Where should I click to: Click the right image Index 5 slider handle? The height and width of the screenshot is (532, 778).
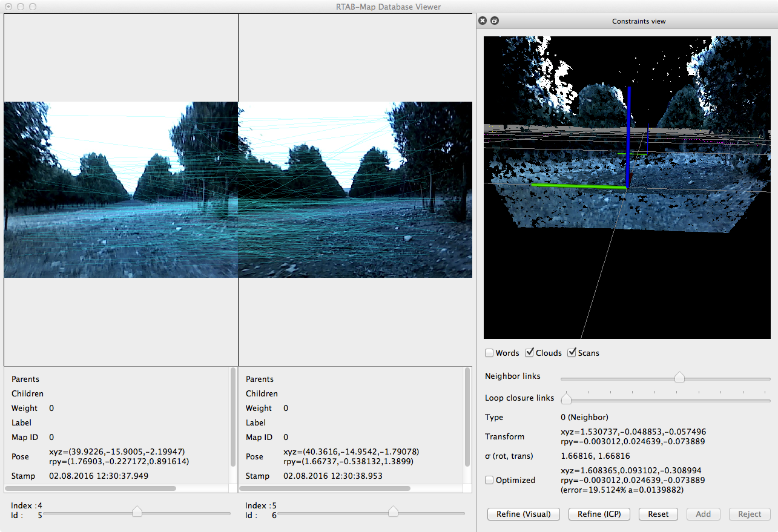(x=393, y=512)
